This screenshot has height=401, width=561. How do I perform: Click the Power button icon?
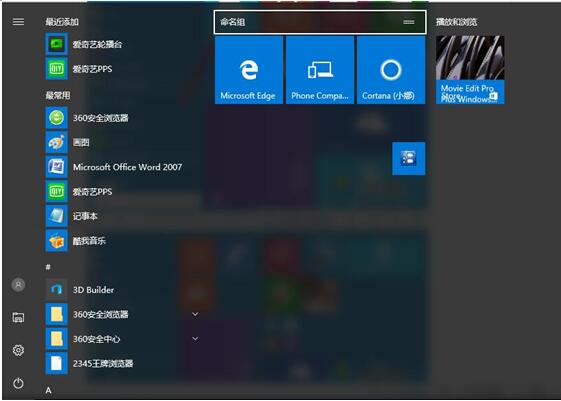pyautogui.click(x=18, y=383)
